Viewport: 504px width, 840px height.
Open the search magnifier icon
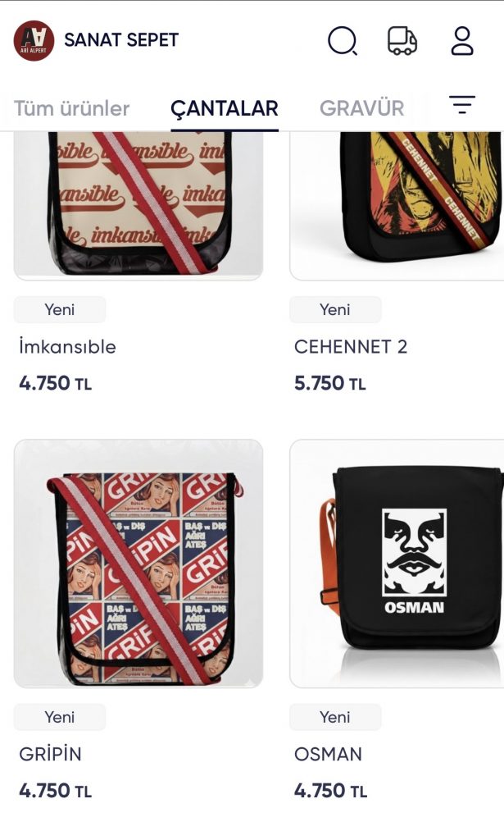[343, 41]
